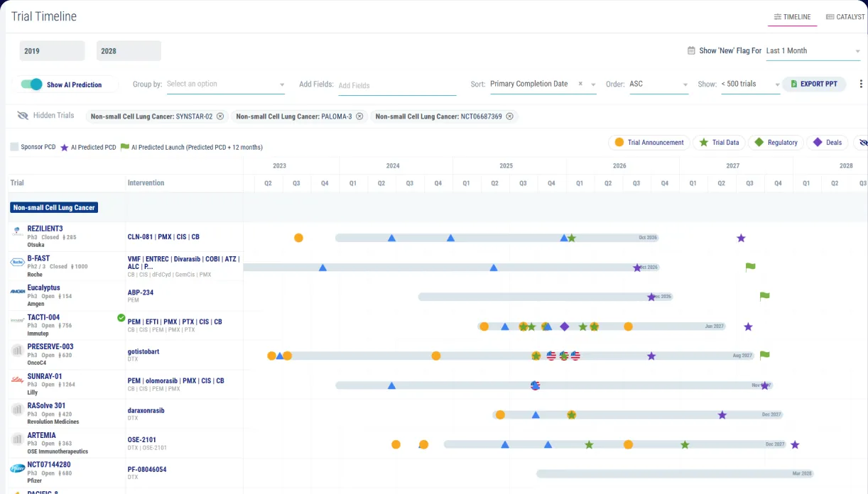Image resolution: width=868 pixels, height=494 pixels.
Task: Click the Roche logo icon
Action: 17,262
